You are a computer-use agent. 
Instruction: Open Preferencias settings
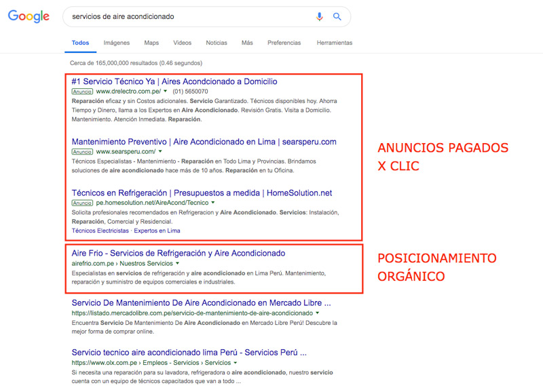click(284, 43)
